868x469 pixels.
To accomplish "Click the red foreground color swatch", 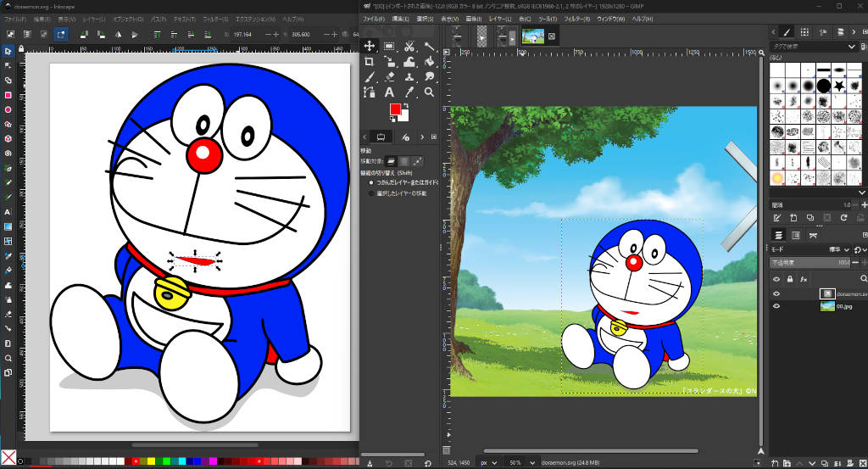I will click(395, 110).
